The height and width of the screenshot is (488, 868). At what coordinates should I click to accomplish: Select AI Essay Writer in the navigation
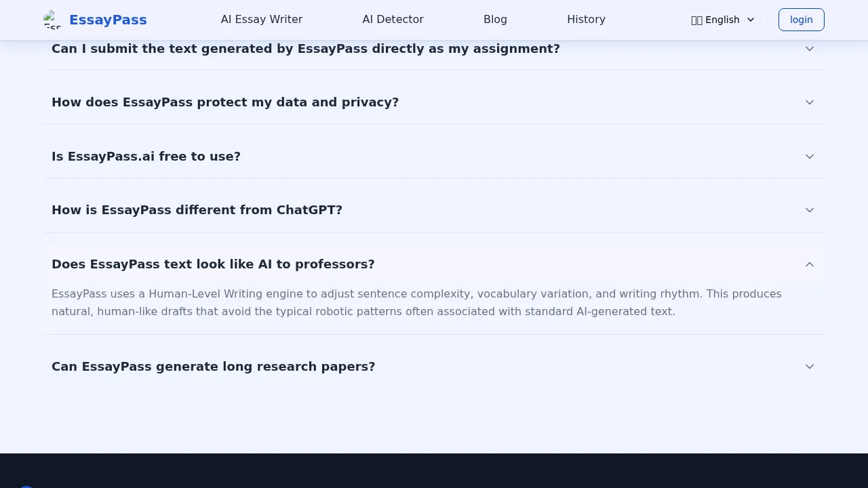click(262, 20)
